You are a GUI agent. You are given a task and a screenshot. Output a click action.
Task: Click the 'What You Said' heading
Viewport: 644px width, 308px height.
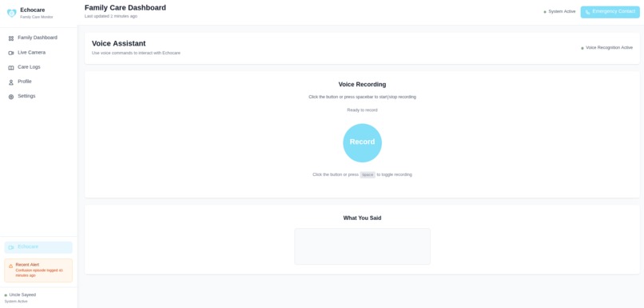tap(362, 218)
